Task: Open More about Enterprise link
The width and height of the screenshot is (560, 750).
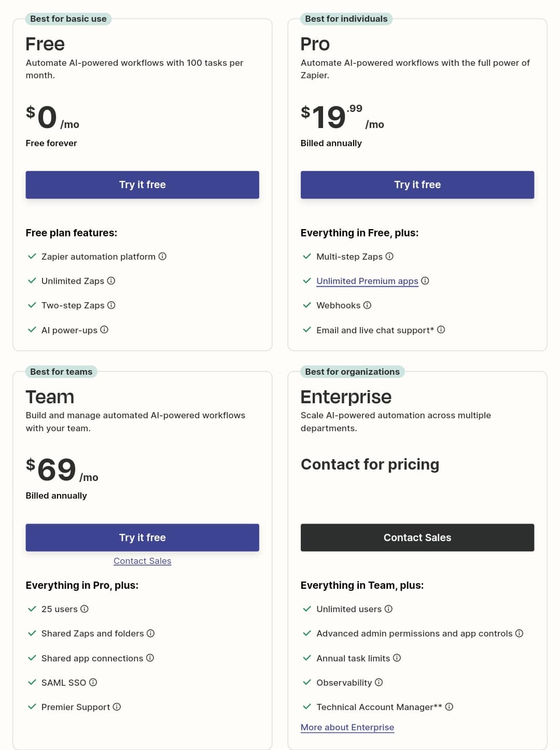Action: pos(347,727)
